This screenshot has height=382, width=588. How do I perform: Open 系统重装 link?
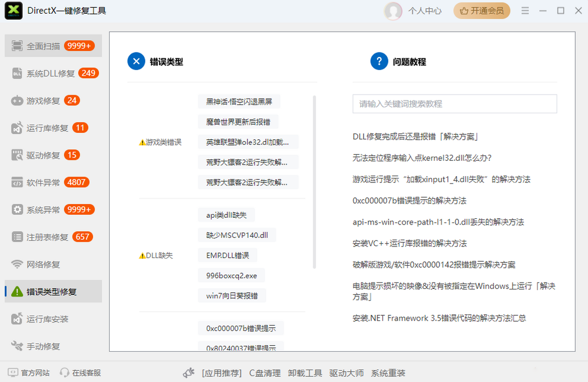pyautogui.click(x=388, y=373)
